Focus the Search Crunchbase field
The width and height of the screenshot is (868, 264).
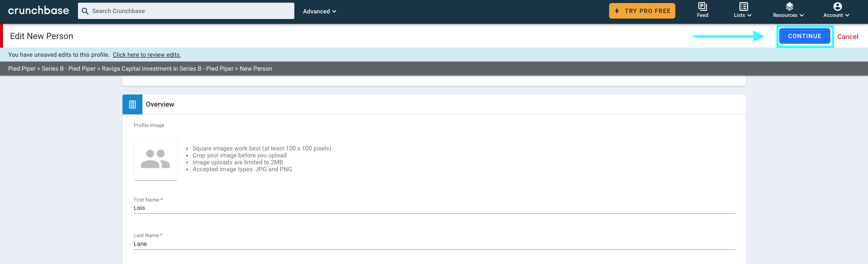[x=186, y=11]
